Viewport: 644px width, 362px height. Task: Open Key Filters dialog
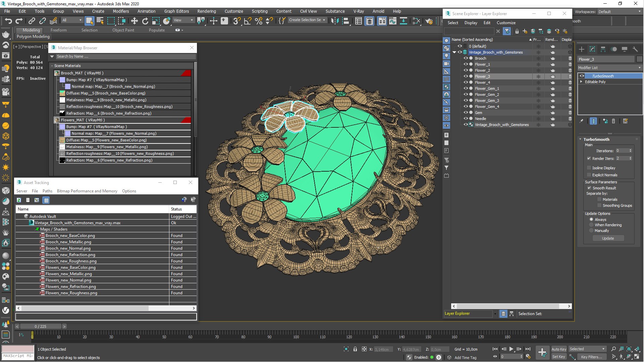(591, 357)
